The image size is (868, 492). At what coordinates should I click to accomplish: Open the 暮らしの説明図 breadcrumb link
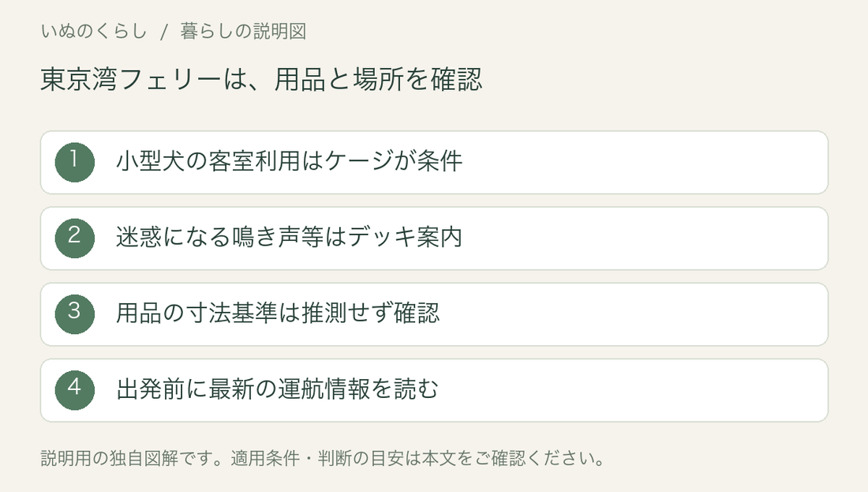click(243, 31)
